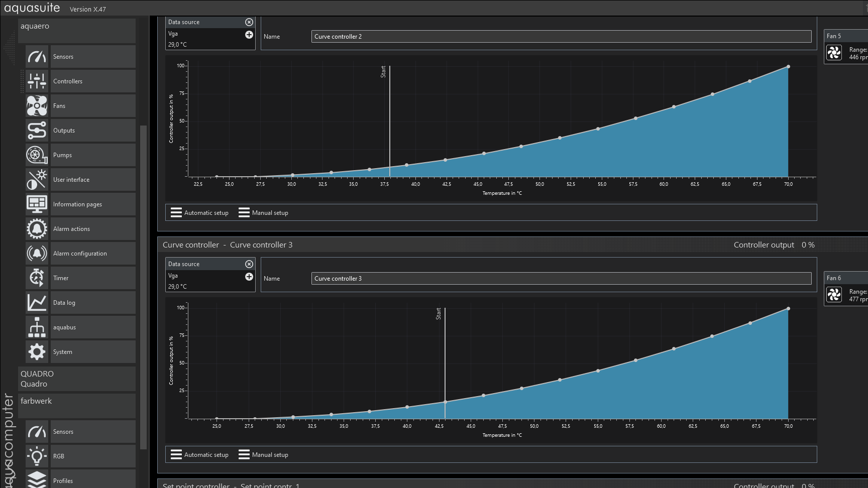Click the Fan 6 output label
Image resolution: width=868 pixels, height=488 pixels.
coord(834,278)
